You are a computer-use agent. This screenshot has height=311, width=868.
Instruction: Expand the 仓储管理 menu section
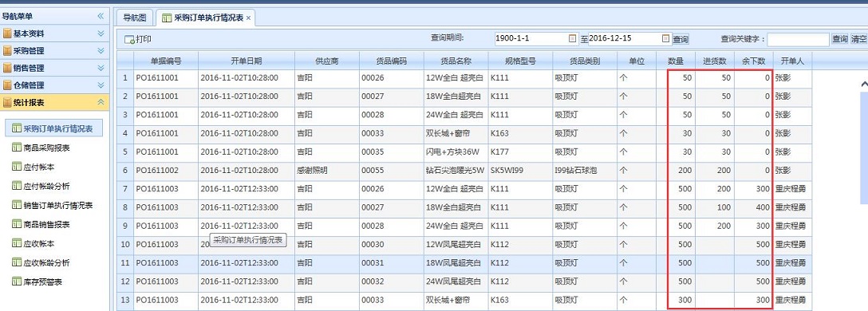point(55,86)
